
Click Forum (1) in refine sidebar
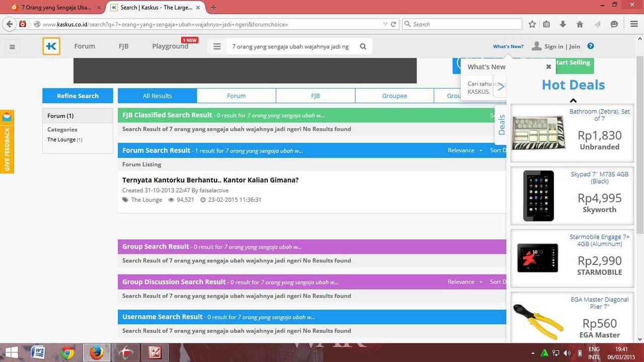point(60,116)
